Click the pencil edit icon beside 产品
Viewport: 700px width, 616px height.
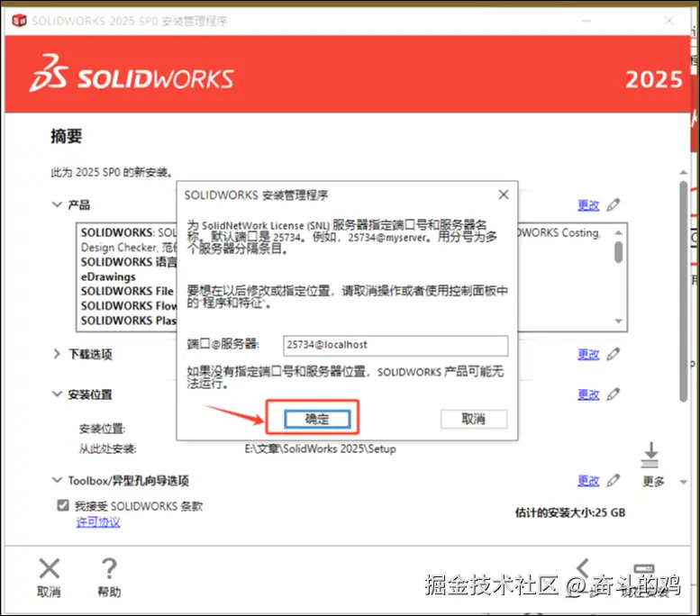pos(614,205)
